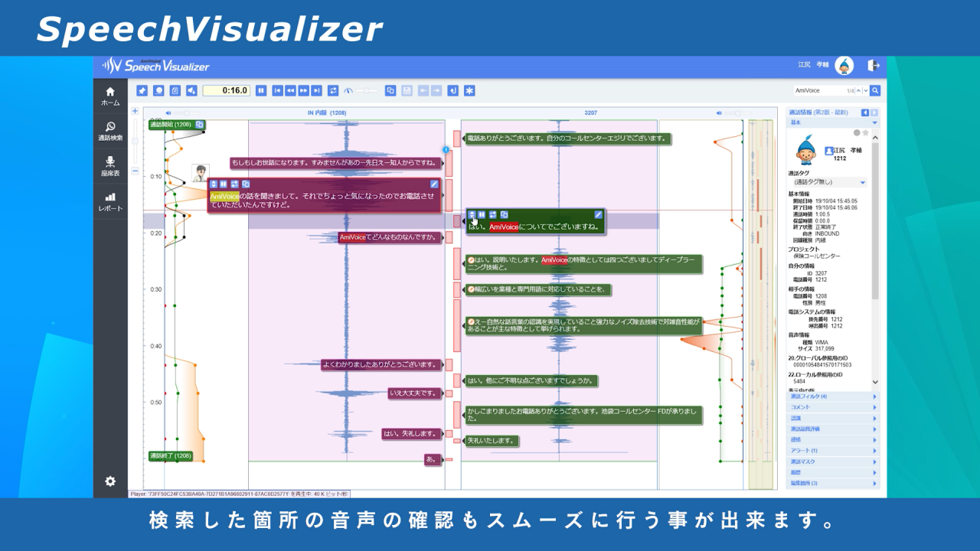
Task: Click the asterisk toolbar icon
Action: [469, 90]
